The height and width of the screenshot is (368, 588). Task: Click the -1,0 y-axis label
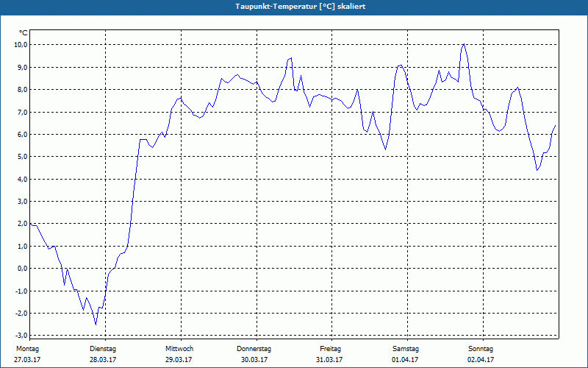pyautogui.click(x=21, y=291)
